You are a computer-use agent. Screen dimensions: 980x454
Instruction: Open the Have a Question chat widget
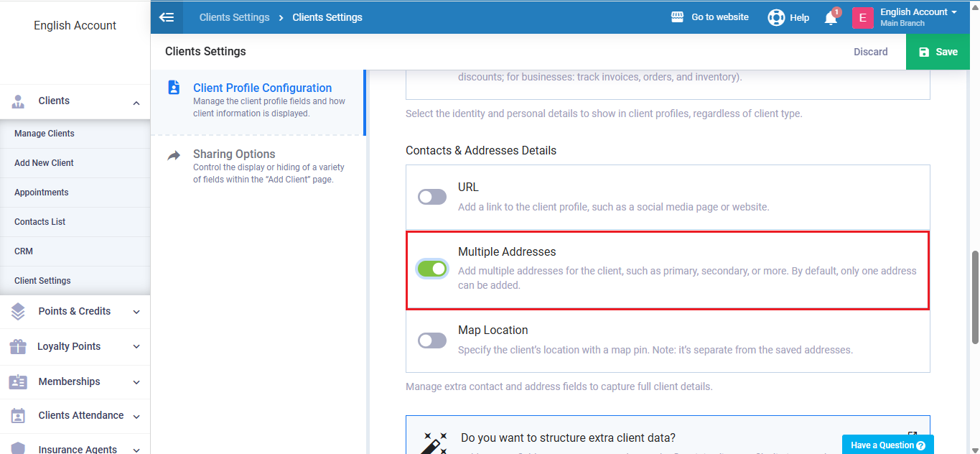[x=887, y=445]
